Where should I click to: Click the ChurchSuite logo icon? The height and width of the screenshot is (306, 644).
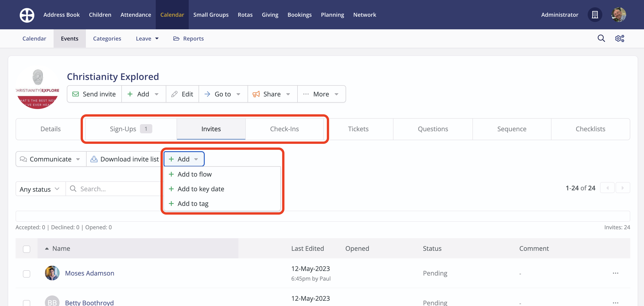27,15
